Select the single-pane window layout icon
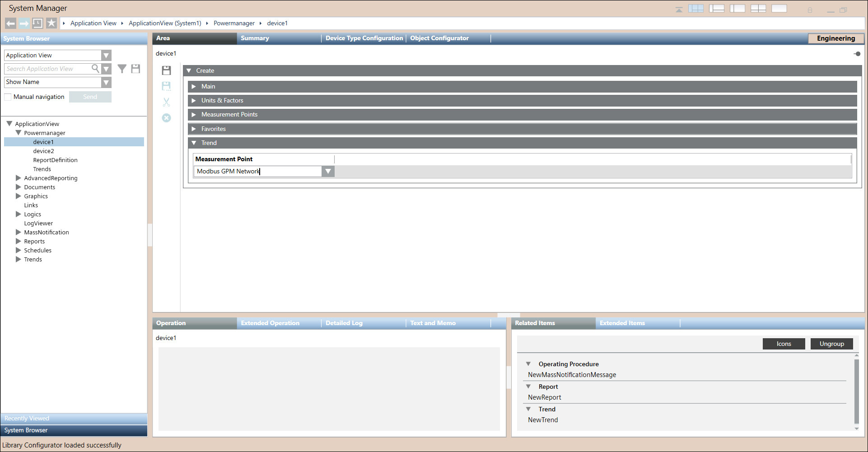 click(x=779, y=9)
